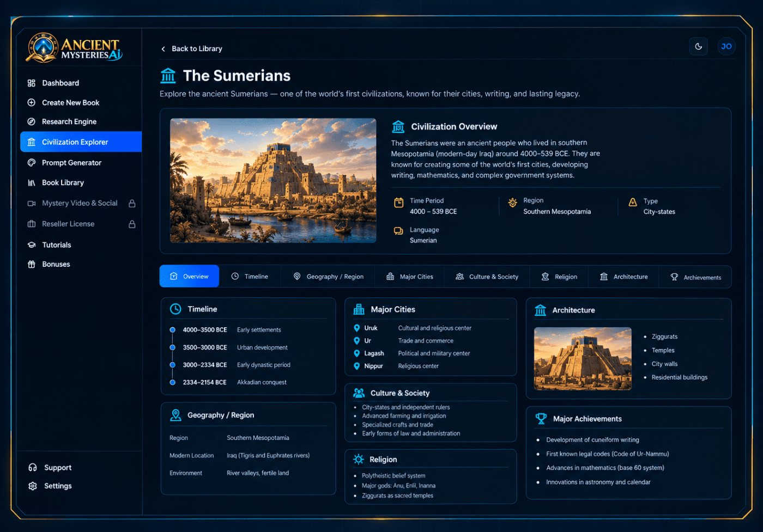The width and height of the screenshot is (763, 532).
Task: Click the Architecture card ziggurat thumbnail
Action: tap(583, 359)
